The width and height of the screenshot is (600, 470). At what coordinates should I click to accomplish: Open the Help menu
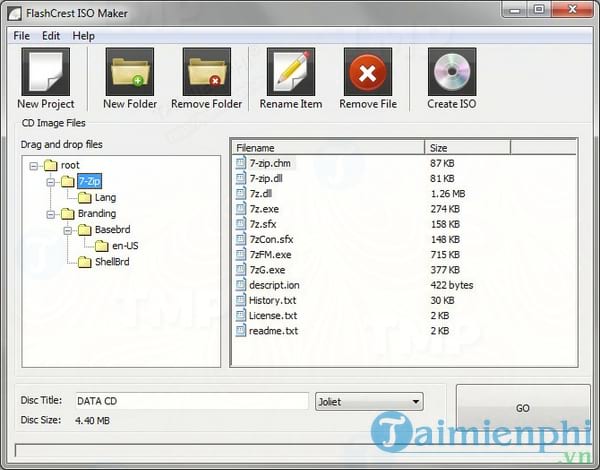(84, 36)
